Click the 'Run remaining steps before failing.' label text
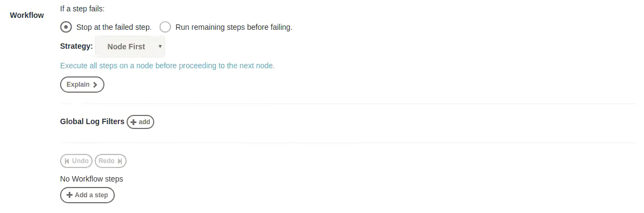Screen dimensions: 644x213 (x=234, y=27)
